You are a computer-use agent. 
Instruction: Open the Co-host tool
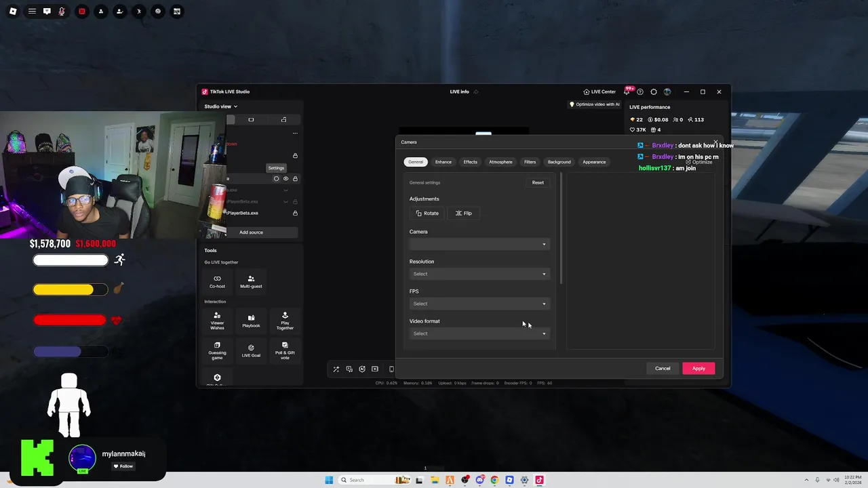pos(217,281)
